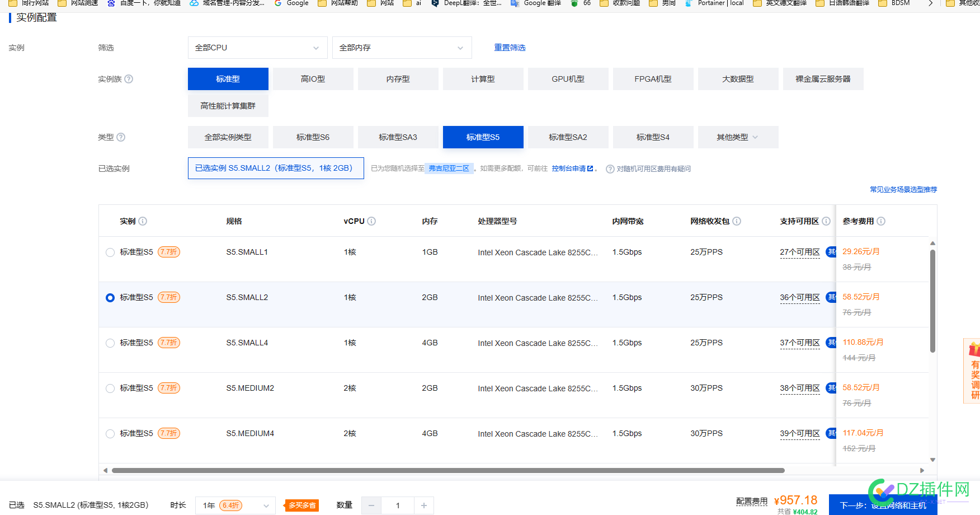
Task: Click the 控制台申请 link
Action: [x=569, y=168]
